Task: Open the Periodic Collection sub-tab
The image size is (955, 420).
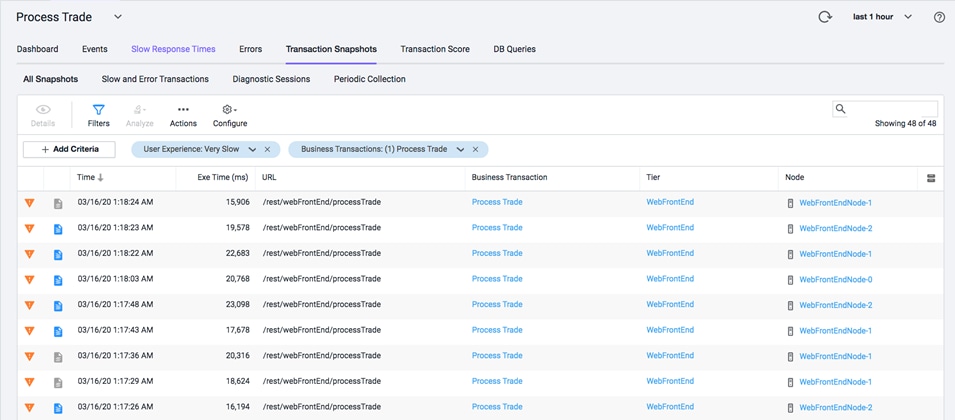Action: pyautogui.click(x=370, y=79)
